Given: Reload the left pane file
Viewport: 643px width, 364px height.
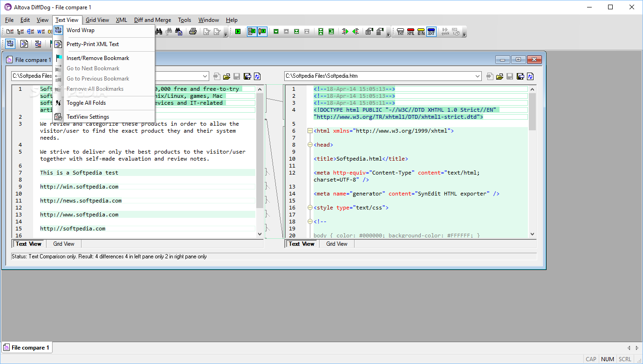Looking at the screenshot, I should point(257,76).
